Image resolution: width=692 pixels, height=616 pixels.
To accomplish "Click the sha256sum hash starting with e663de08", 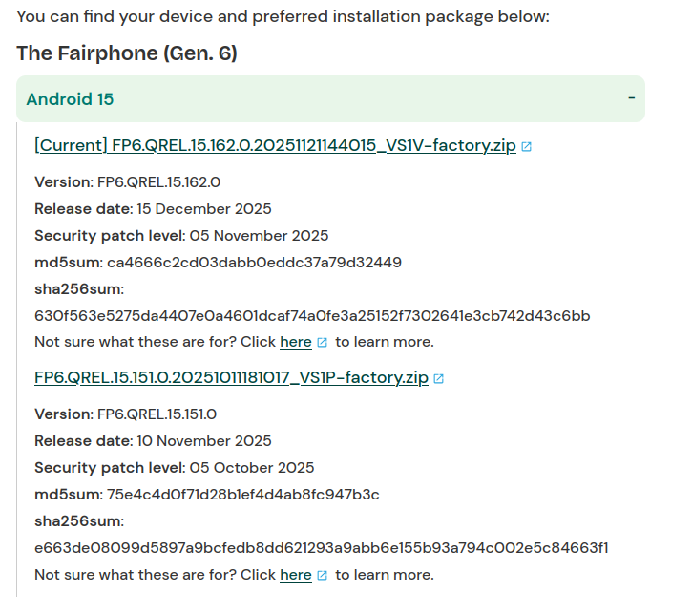I will pyautogui.click(x=322, y=548).
